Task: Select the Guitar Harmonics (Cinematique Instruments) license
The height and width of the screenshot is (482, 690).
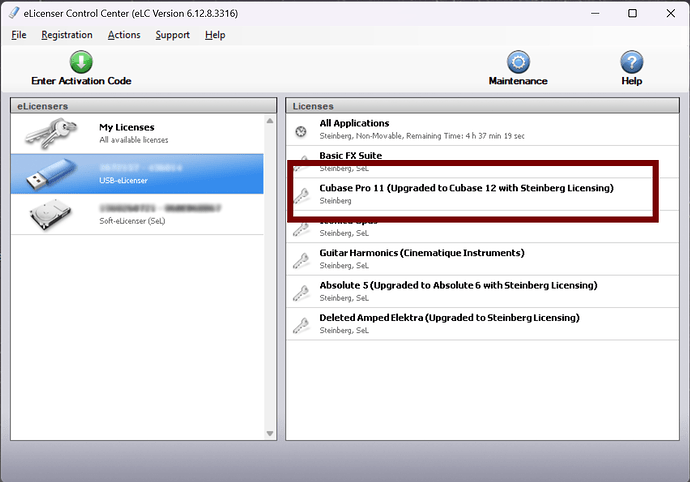Action: click(482, 259)
